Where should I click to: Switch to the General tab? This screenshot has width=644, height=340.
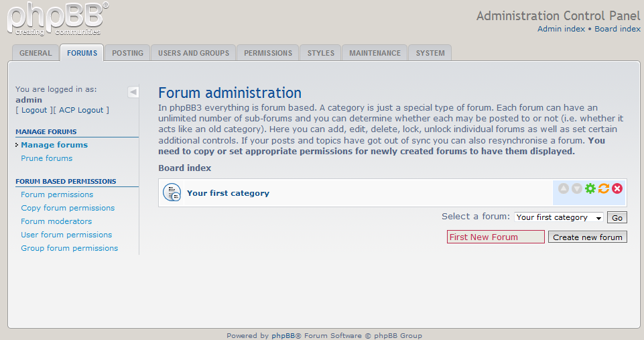click(36, 53)
